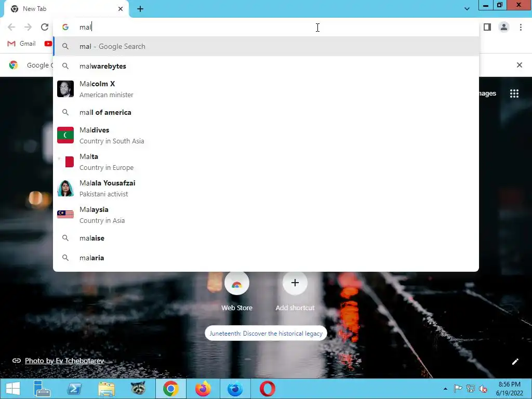The height and width of the screenshot is (399, 532).
Task: Click the Malala Yousafzai photo thumbnail
Action: point(65,188)
